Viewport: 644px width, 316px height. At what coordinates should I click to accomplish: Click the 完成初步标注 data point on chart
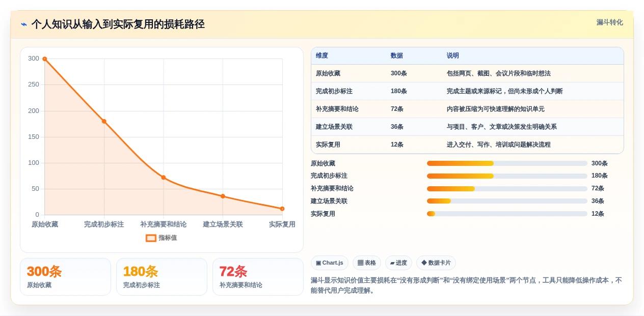(x=104, y=121)
